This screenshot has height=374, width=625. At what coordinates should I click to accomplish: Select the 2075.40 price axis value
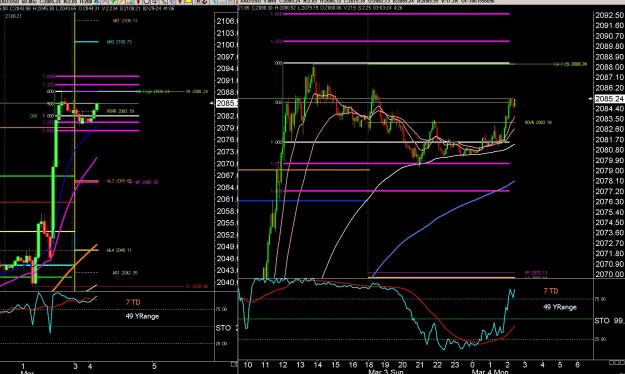tap(609, 212)
